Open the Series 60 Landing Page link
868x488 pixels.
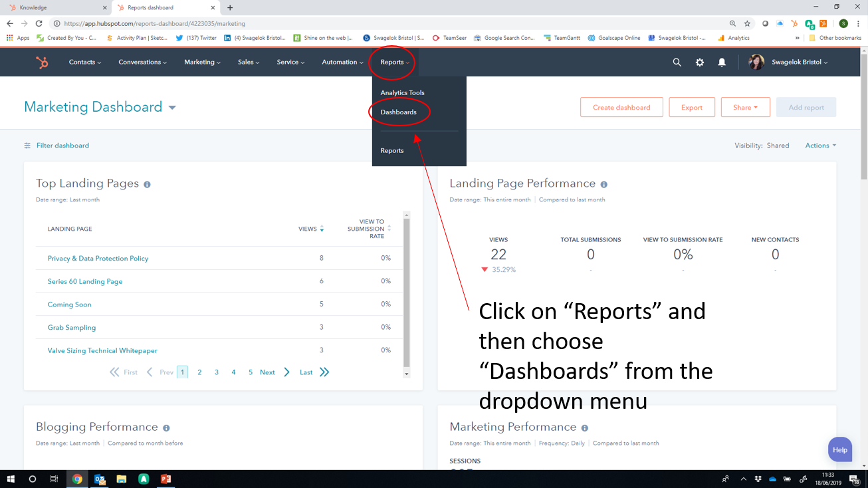click(85, 282)
